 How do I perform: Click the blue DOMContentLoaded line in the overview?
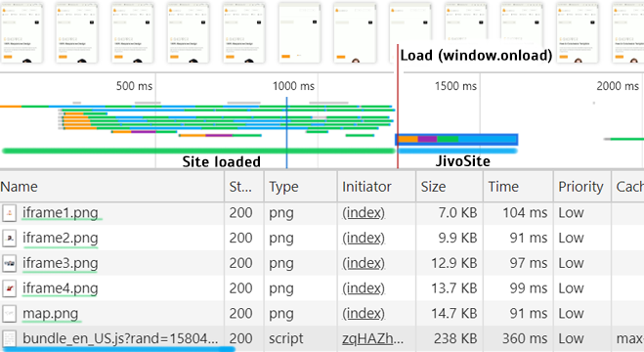(286, 132)
